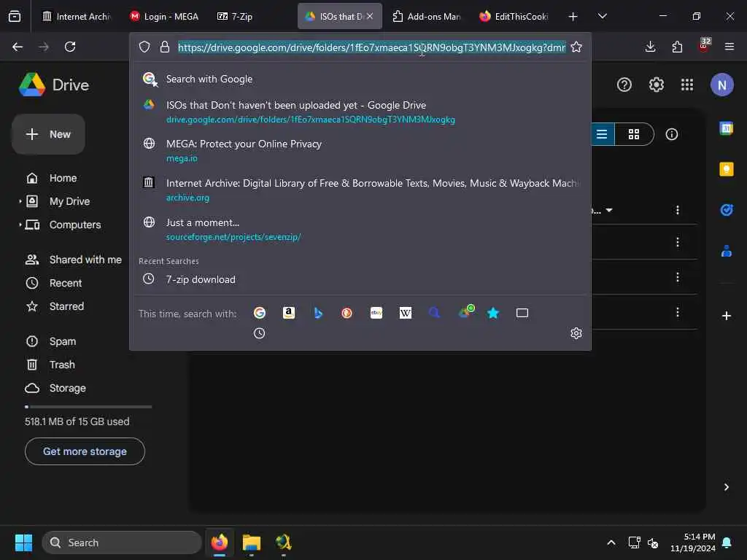Show hidden system tray icons

[x=611, y=542]
